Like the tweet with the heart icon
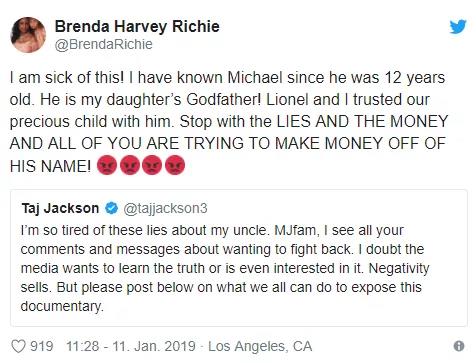This screenshot has height=363, width=476. (x=18, y=346)
